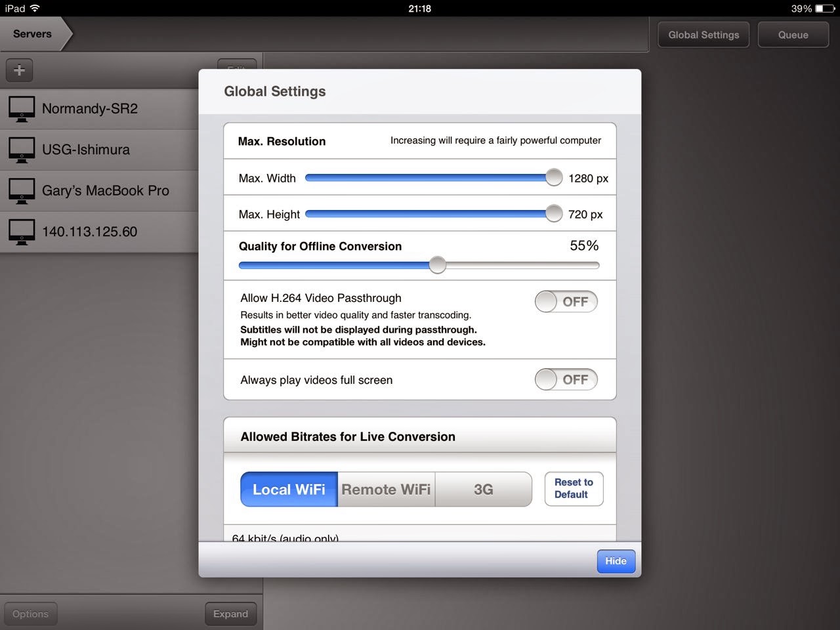Toggle Always play videos full screen

(x=566, y=379)
